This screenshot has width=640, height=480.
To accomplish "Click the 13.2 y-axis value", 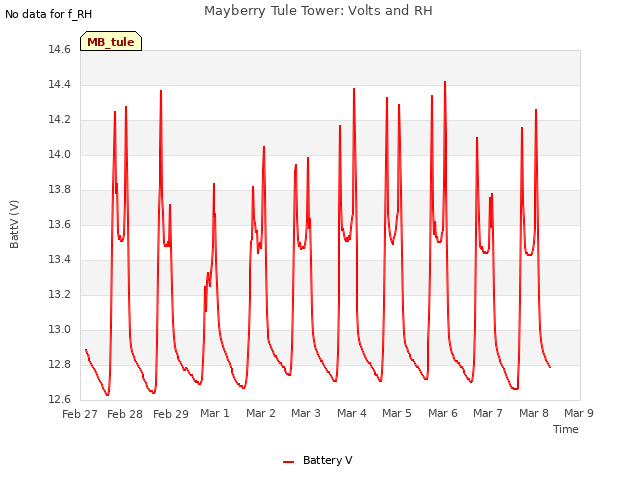I will [60, 294].
